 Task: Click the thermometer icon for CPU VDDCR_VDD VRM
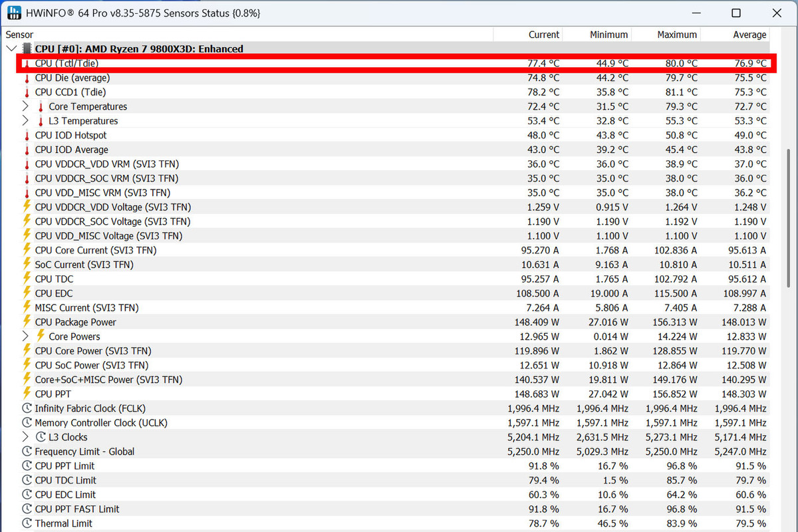click(27, 164)
